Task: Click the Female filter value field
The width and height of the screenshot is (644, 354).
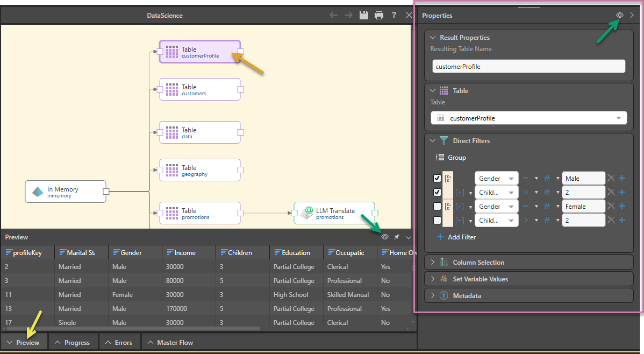Action: point(583,207)
